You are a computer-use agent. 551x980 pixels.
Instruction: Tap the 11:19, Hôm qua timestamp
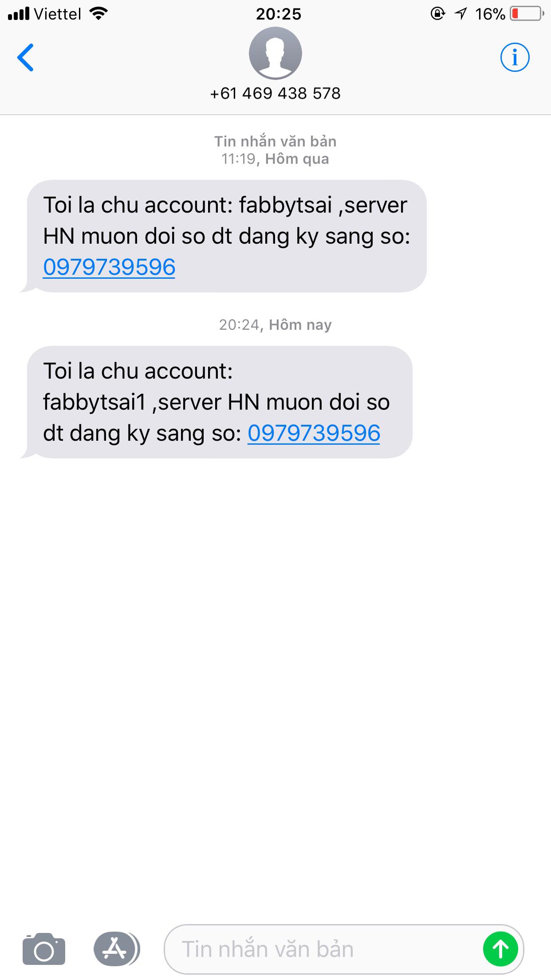[x=275, y=159]
